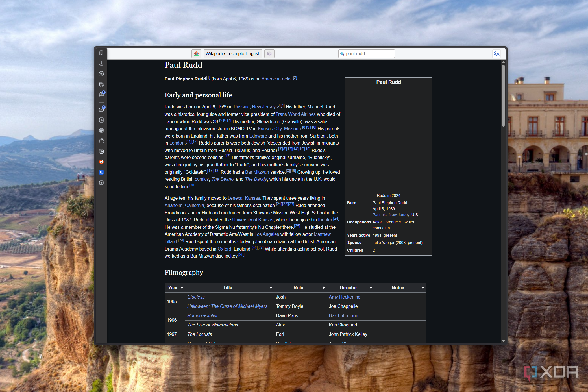Open the Bitwarden shield web panel
Screen dimensions: 588x392
tap(101, 172)
